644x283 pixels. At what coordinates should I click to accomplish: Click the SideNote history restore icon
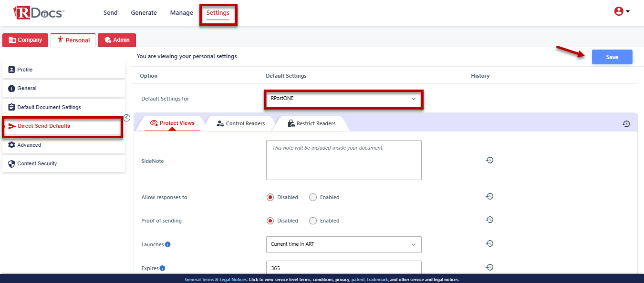tap(489, 160)
